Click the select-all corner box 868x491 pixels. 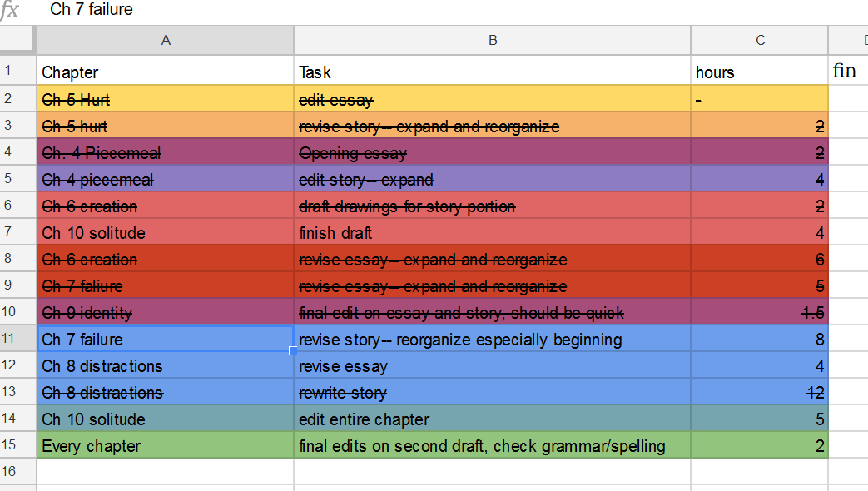tap(17, 40)
